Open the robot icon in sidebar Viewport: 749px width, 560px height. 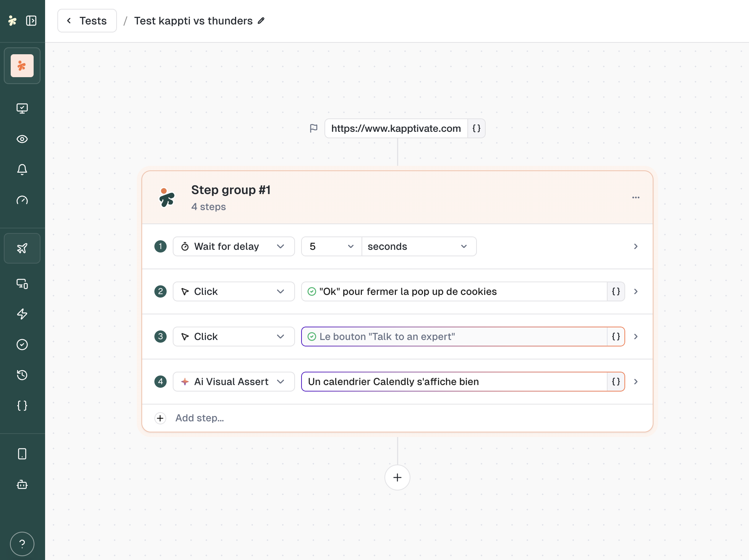pyautogui.click(x=22, y=484)
